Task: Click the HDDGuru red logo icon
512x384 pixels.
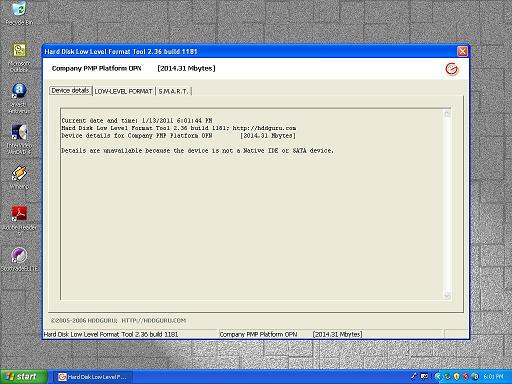Action: pyautogui.click(x=452, y=69)
